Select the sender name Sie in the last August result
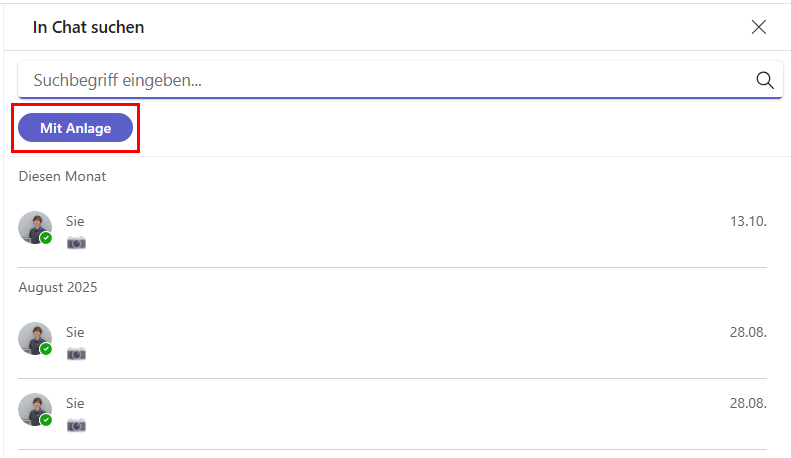This screenshot has width=791, height=458. [75, 403]
